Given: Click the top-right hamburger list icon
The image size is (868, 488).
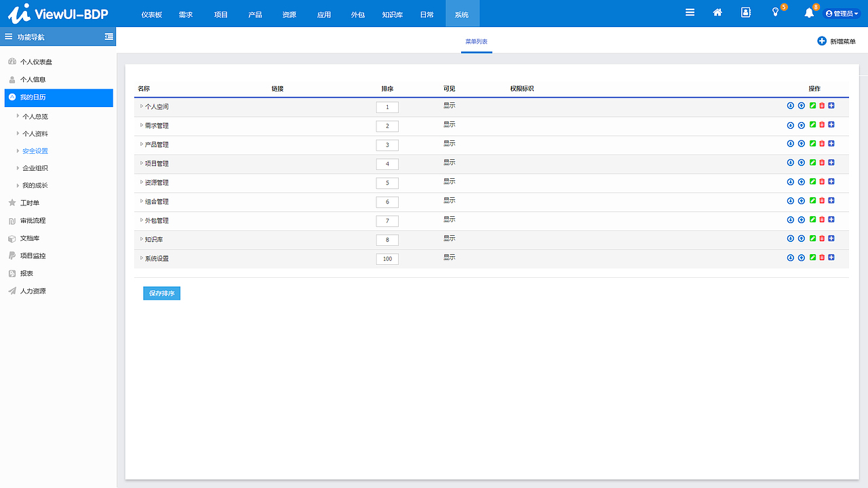Looking at the screenshot, I should pos(690,12).
